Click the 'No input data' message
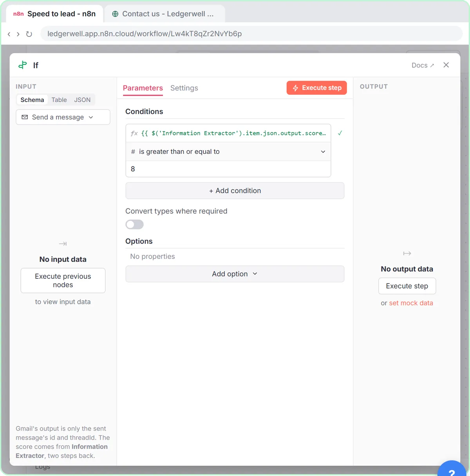This screenshot has height=476, width=470. click(x=63, y=259)
